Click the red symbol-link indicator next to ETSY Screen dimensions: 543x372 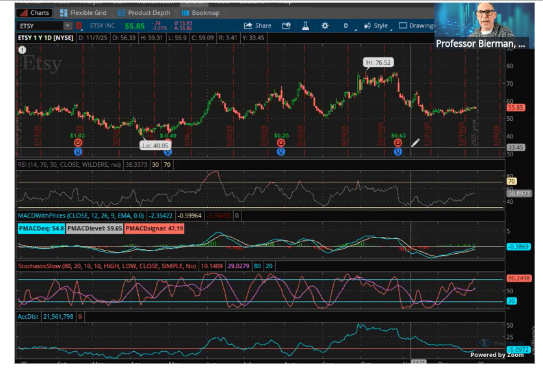click(x=79, y=26)
